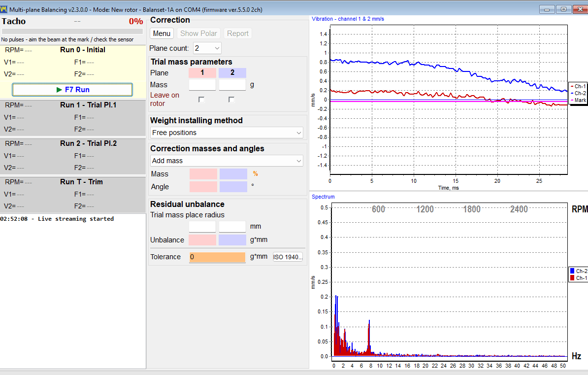588x375 pixels.
Task: Click the 'No pulses' tacho status message
Action: click(67, 39)
